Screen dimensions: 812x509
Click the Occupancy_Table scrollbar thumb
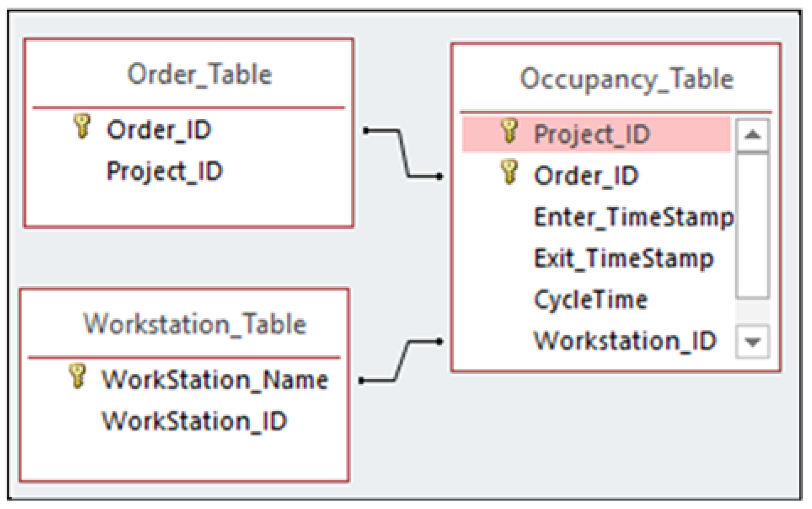(752, 225)
